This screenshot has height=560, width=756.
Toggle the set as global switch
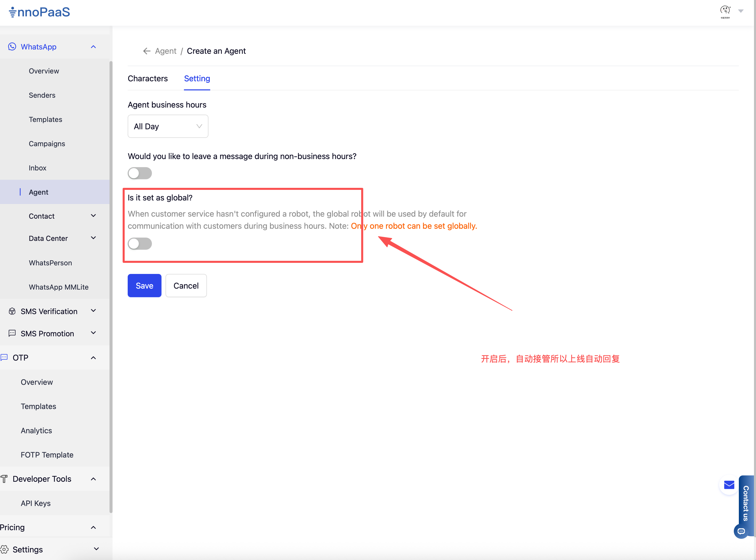tap(140, 243)
